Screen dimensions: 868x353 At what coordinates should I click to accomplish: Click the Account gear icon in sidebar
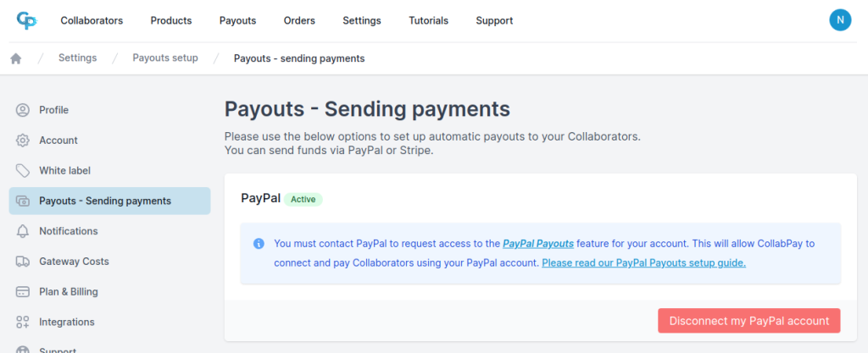coord(23,141)
